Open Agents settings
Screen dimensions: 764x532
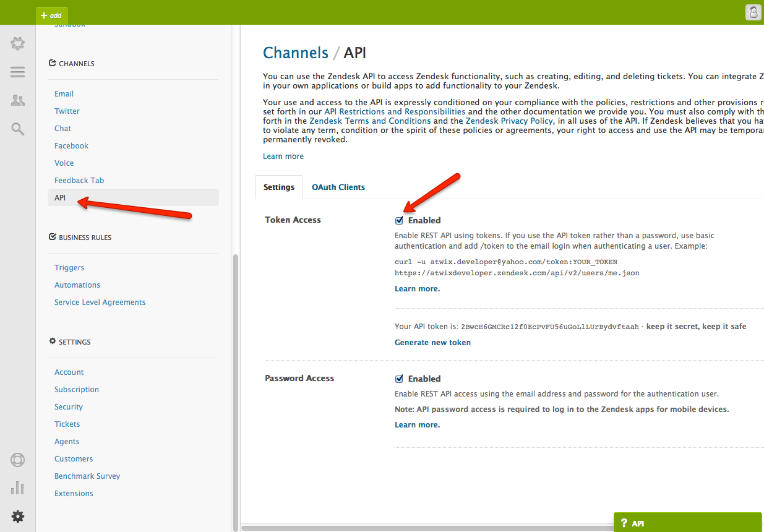[x=67, y=442]
